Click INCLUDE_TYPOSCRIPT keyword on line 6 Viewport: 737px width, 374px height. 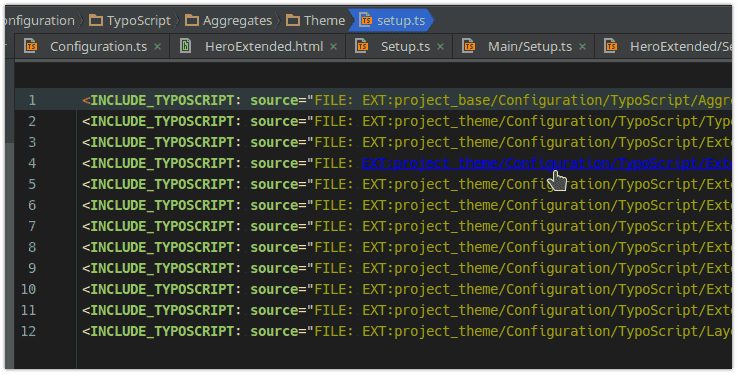point(162,205)
